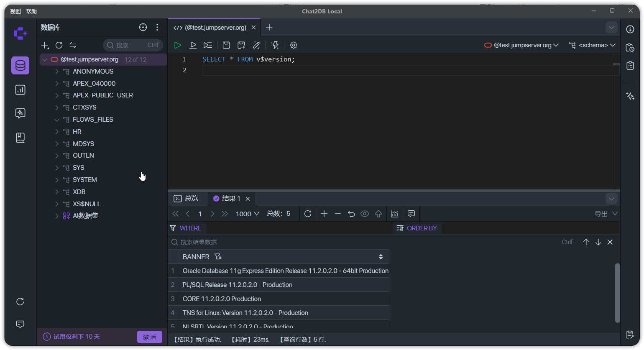This screenshot has width=644, height=350.
Task: Toggle the ORDER BY sorting panel
Action: [x=417, y=228]
